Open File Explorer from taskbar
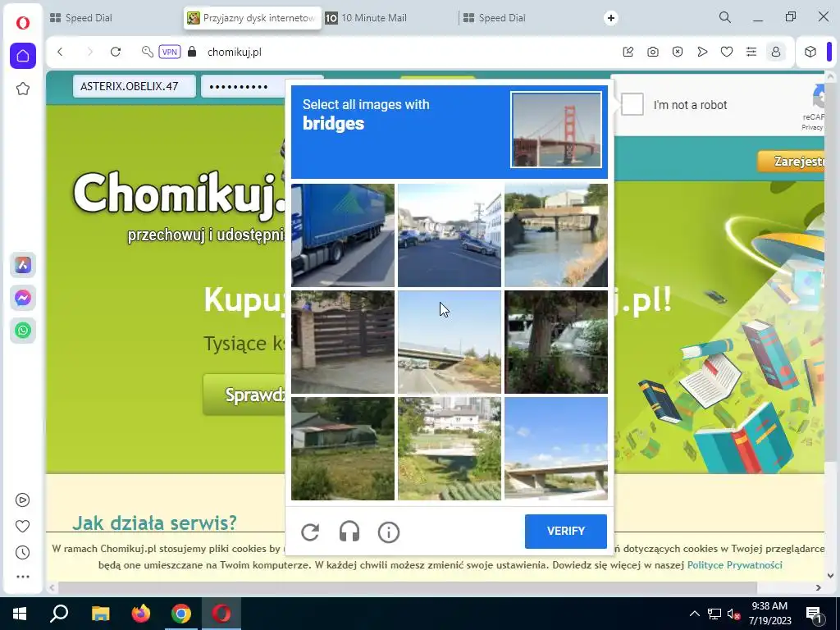The image size is (840, 630). coord(100,614)
